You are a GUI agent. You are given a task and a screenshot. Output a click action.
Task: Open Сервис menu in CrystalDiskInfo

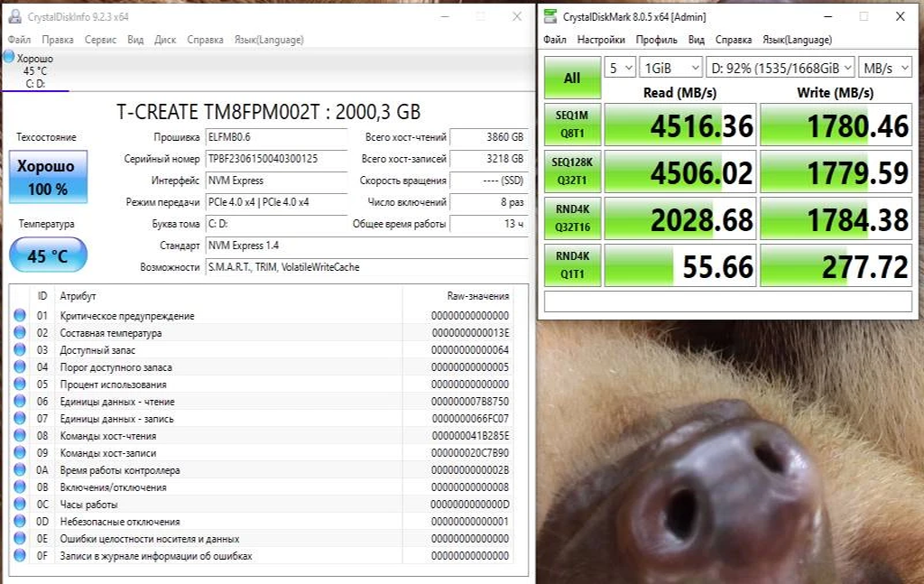coord(100,40)
